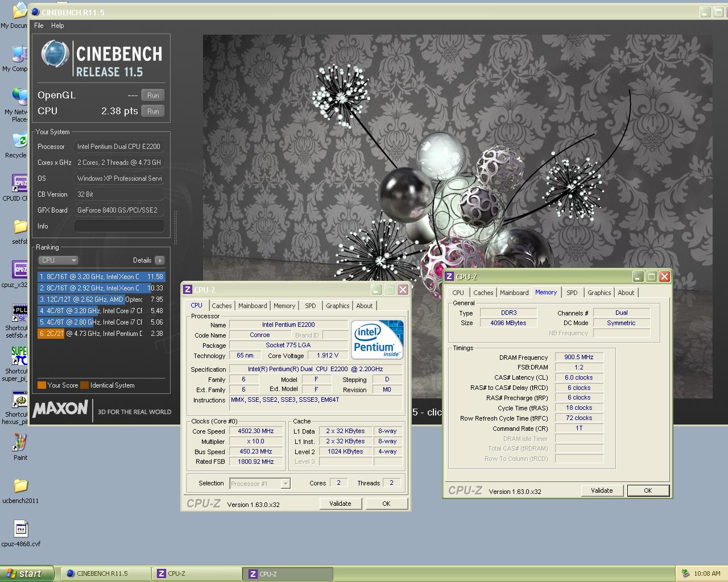Click the CPU-Z title icon in Memory window
This screenshot has height=582, width=728.
point(449,277)
